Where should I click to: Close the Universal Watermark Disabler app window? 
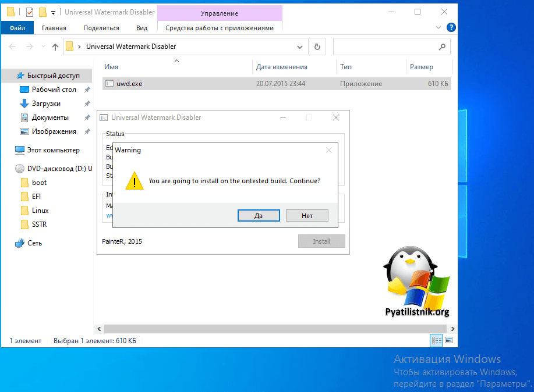[336, 117]
